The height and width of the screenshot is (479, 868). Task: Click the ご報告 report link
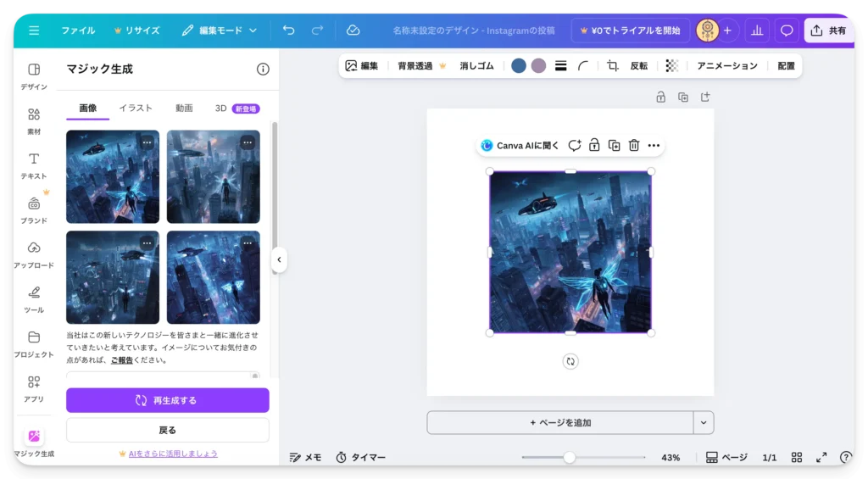(x=122, y=360)
